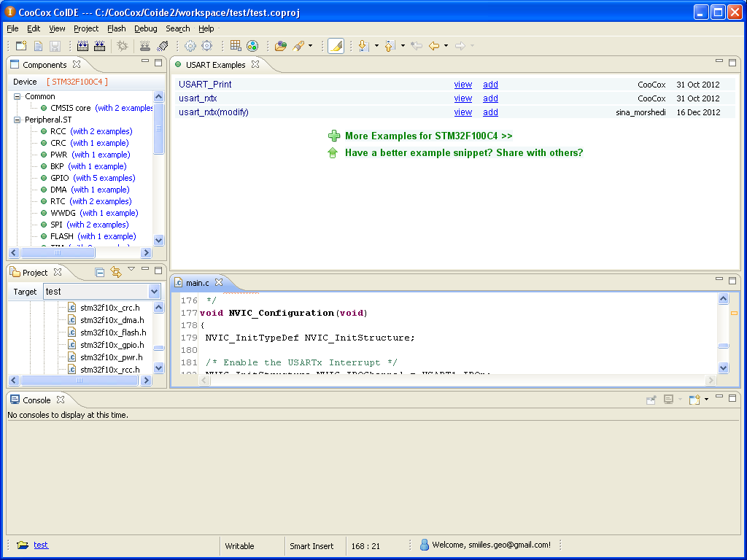747x560 pixels.
Task: Select the USART Examples tab
Action: click(215, 65)
